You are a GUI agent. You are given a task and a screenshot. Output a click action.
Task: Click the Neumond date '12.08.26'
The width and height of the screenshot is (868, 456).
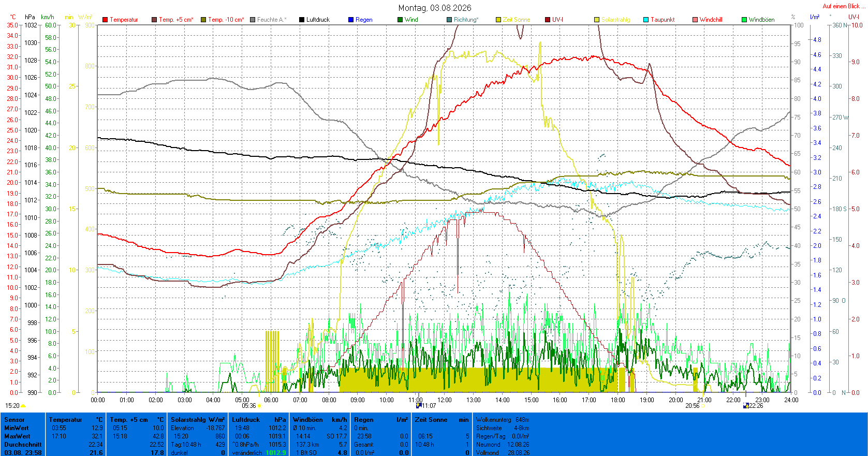coord(518,445)
